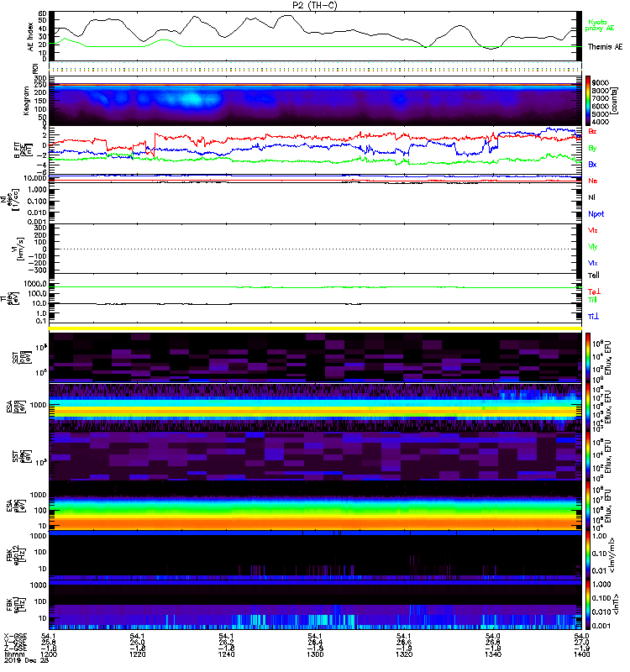Click the black Ni density legend label
The image size is (630, 672).
[x=591, y=197]
